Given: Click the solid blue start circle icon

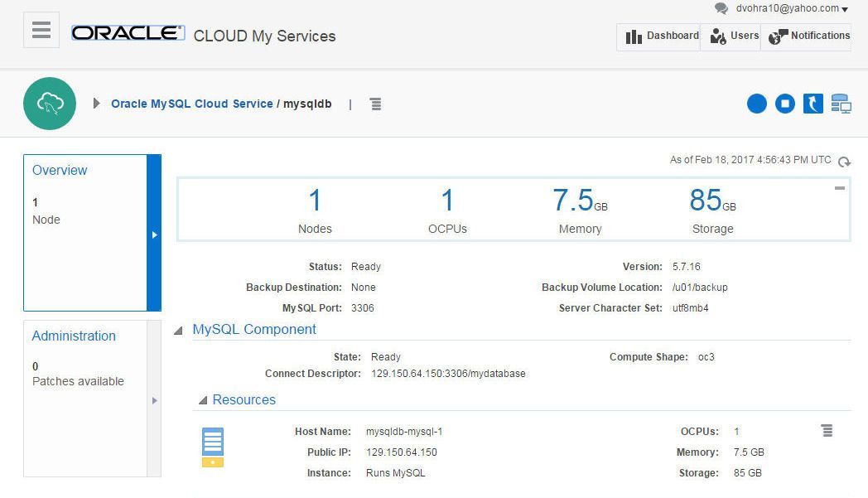Looking at the screenshot, I should click(757, 104).
